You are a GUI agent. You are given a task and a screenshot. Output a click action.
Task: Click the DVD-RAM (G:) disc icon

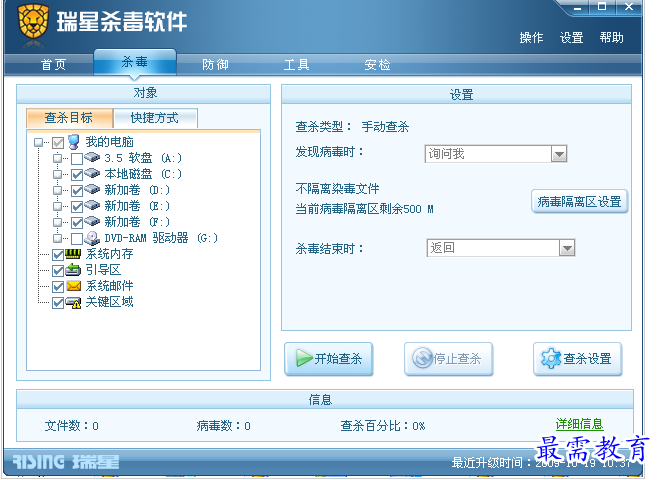coord(92,238)
